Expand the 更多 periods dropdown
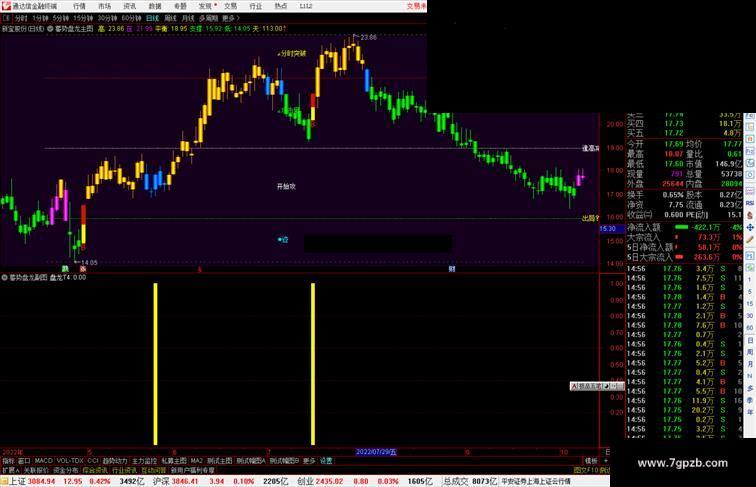Image resolution: width=756 pixels, height=487 pixels. pyautogui.click(x=230, y=18)
